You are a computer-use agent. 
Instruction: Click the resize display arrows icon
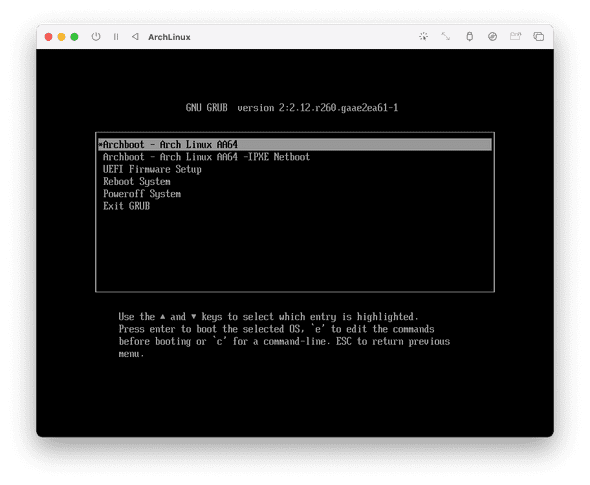446,36
